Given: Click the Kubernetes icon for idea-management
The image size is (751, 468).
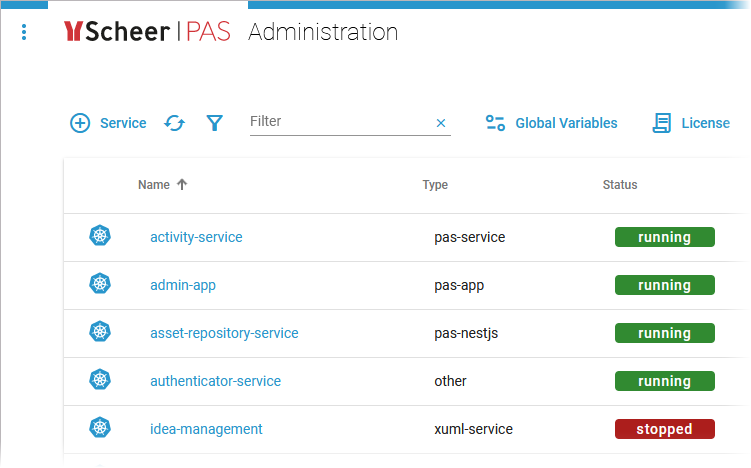Looking at the screenshot, I should coord(100,428).
